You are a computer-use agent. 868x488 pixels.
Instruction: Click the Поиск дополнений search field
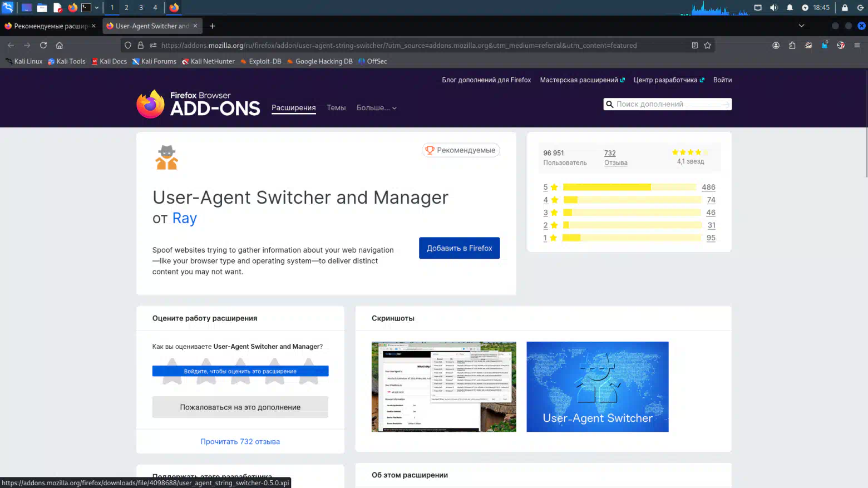(667, 104)
